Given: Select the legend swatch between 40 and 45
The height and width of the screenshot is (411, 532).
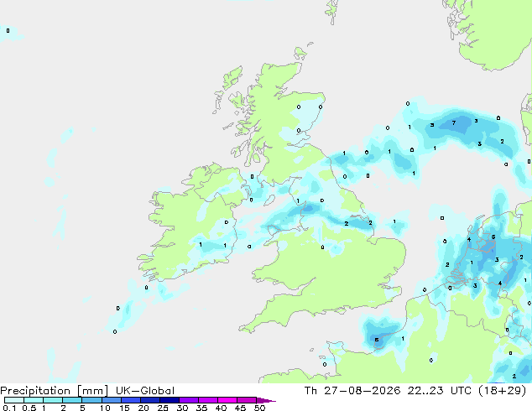Looking at the screenshot, I should point(227,400).
